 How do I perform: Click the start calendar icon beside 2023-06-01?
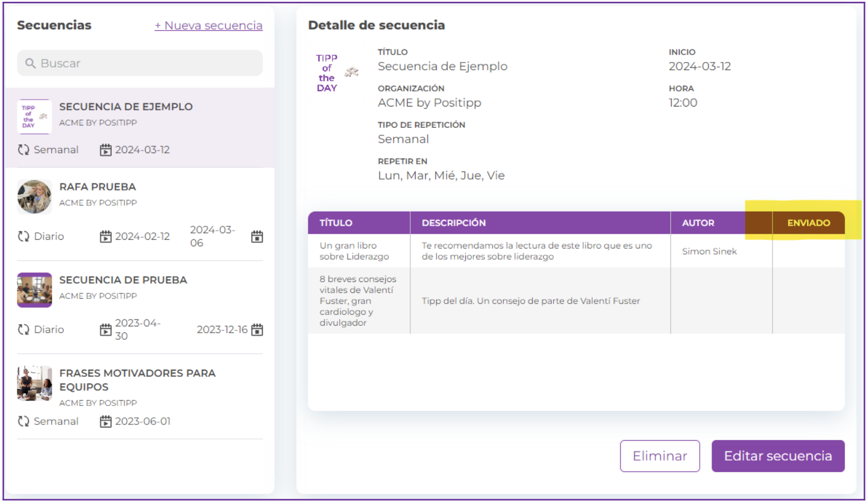(x=106, y=421)
